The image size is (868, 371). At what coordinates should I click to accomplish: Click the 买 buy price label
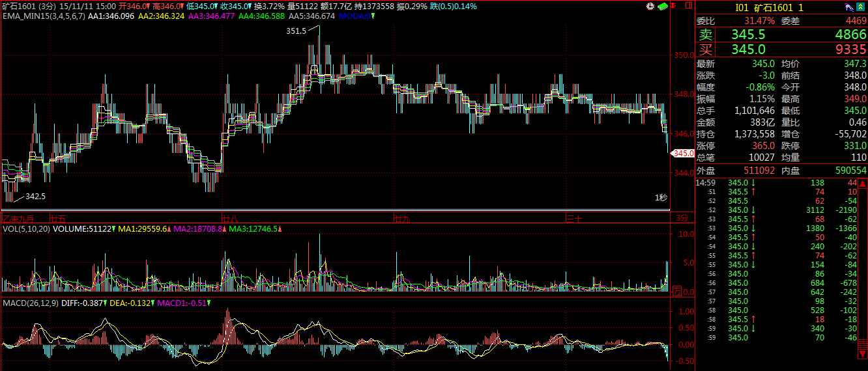(706, 49)
